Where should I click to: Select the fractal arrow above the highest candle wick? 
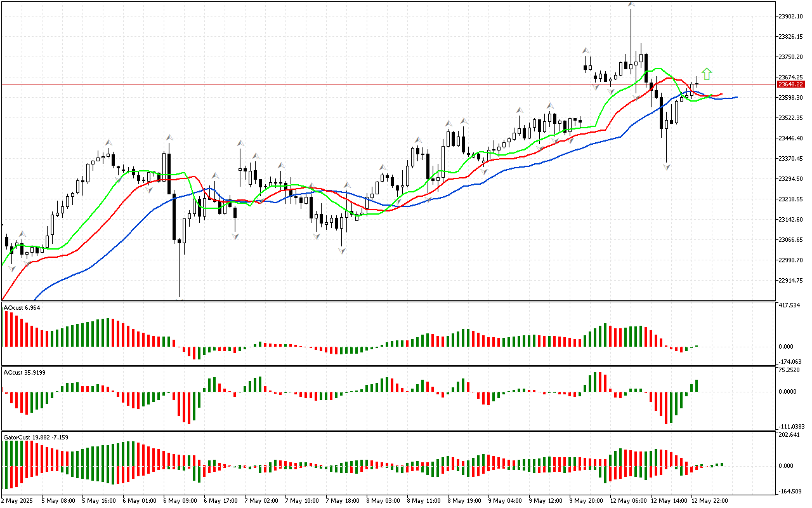tap(631, 4)
